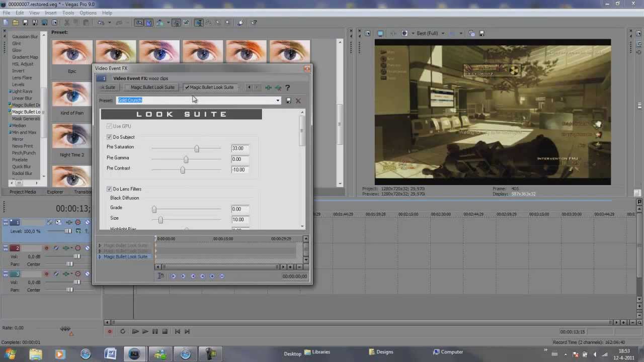Viewport: 644px width, 362px height.
Task: Click the What's This help icon in toolbar
Action: click(254, 23)
